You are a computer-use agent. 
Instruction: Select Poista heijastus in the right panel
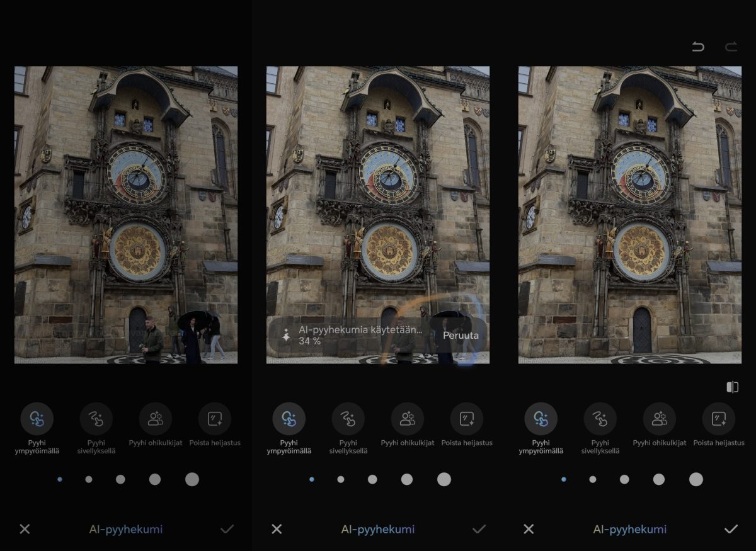[x=718, y=419]
